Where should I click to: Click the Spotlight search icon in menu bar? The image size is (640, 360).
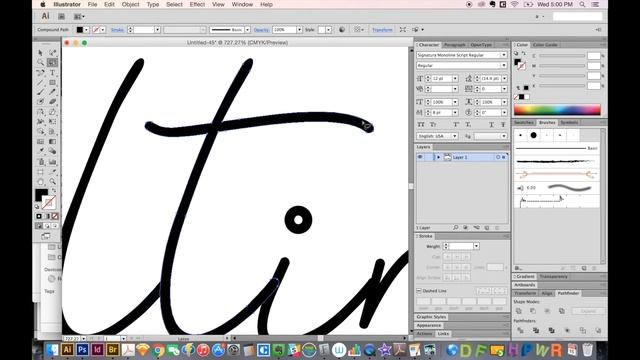click(x=582, y=4)
